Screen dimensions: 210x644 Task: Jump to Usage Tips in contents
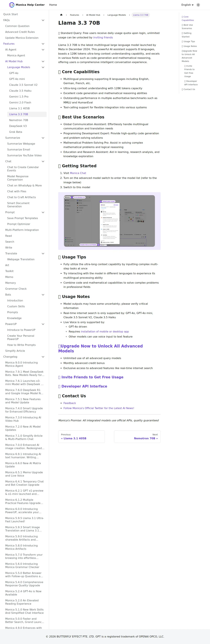coord(188,41)
